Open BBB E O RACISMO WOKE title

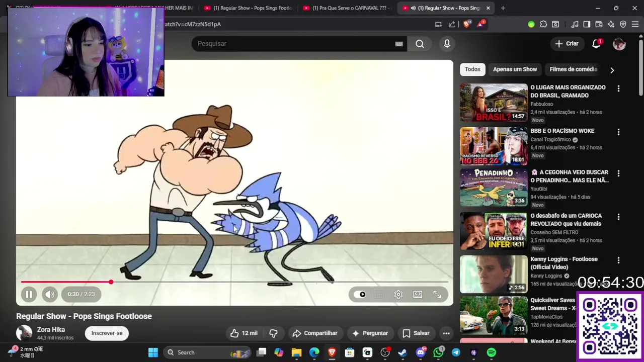(x=562, y=131)
